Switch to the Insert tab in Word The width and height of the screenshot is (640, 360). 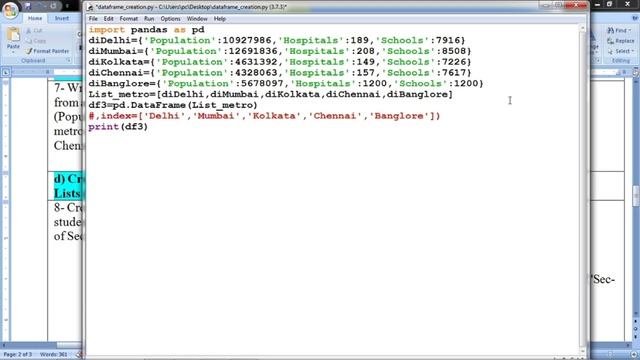(62, 18)
